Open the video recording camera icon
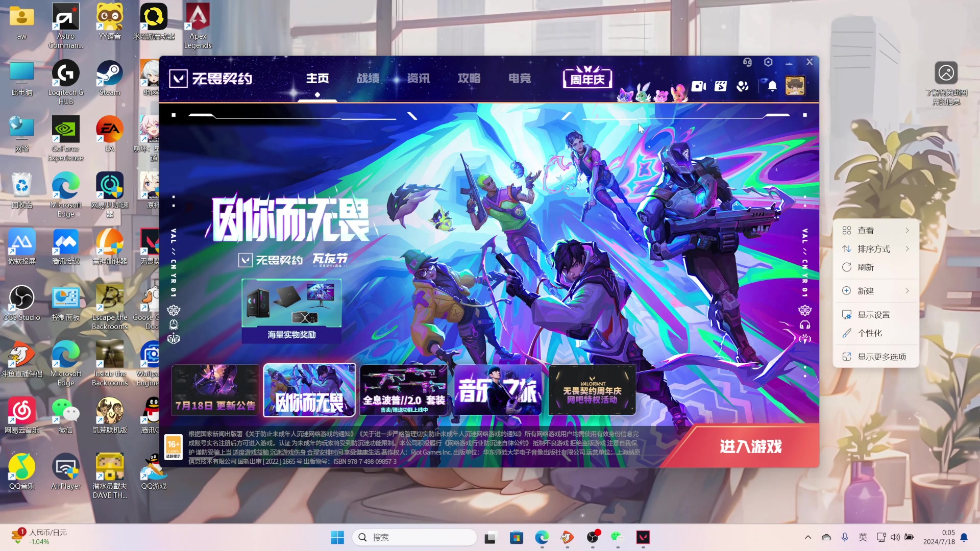This screenshot has width=980, height=551. pos(698,86)
